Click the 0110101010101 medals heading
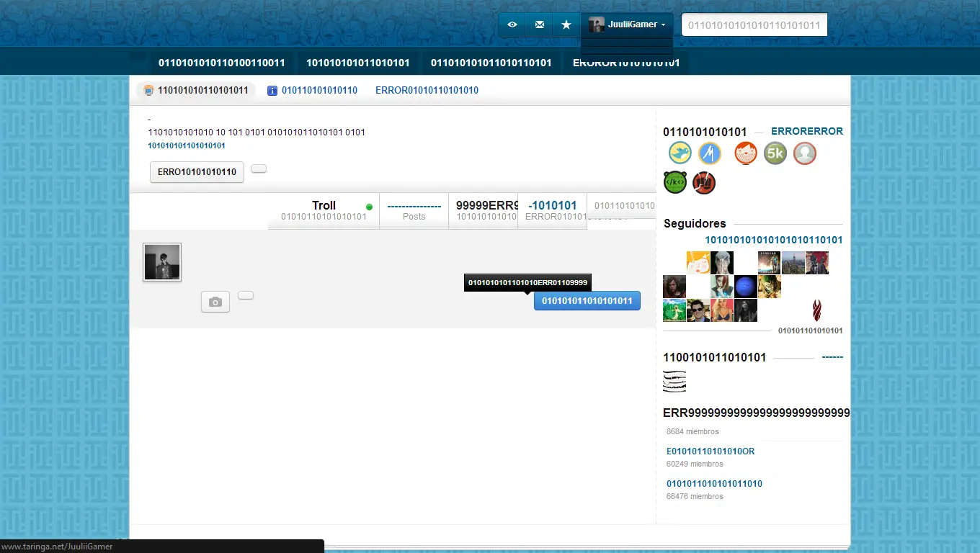The height and width of the screenshot is (553, 980). point(705,132)
